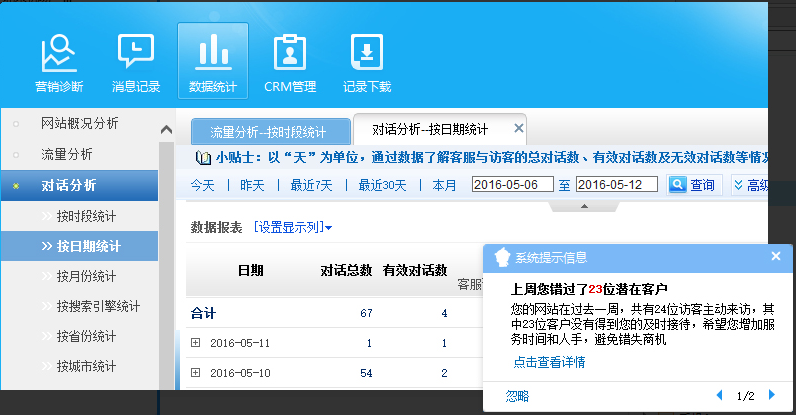The height and width of the screenshot is (415, 796).
Task: Click 忽略 to dismiss the notification
Action: coord(517,396)
